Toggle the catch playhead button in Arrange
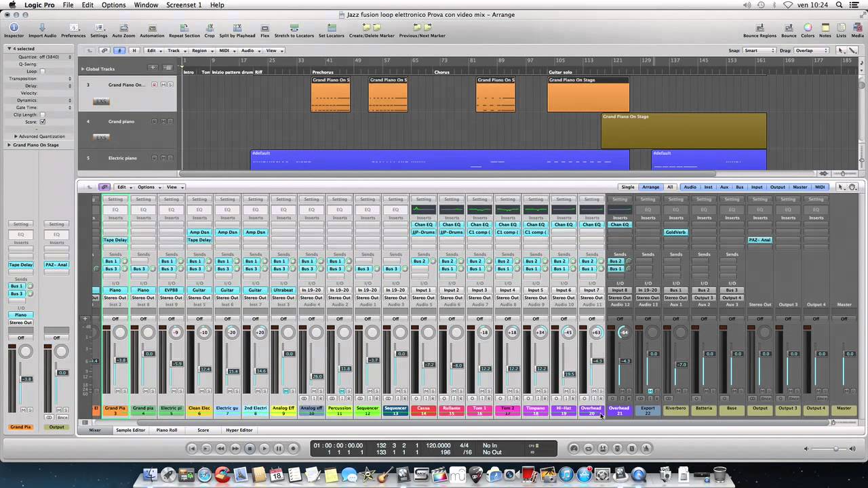868x488 pixels. pyautogui.click(x=119, y=51)
